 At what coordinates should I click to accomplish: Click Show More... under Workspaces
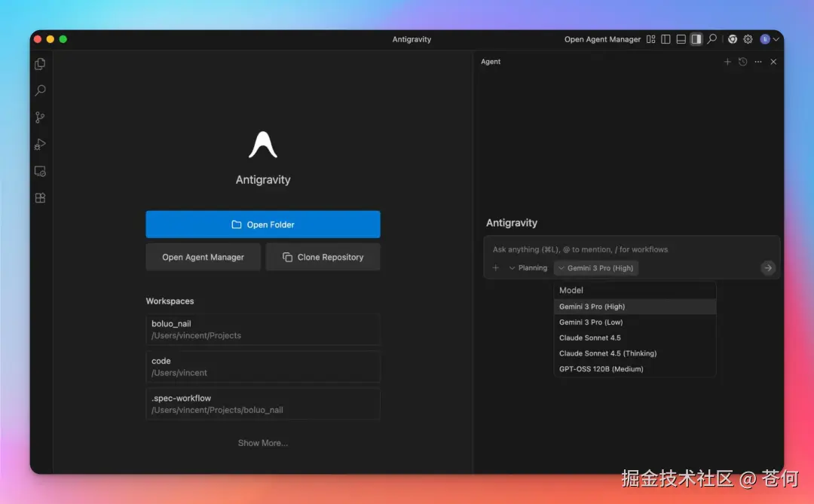tap(263, 443)
